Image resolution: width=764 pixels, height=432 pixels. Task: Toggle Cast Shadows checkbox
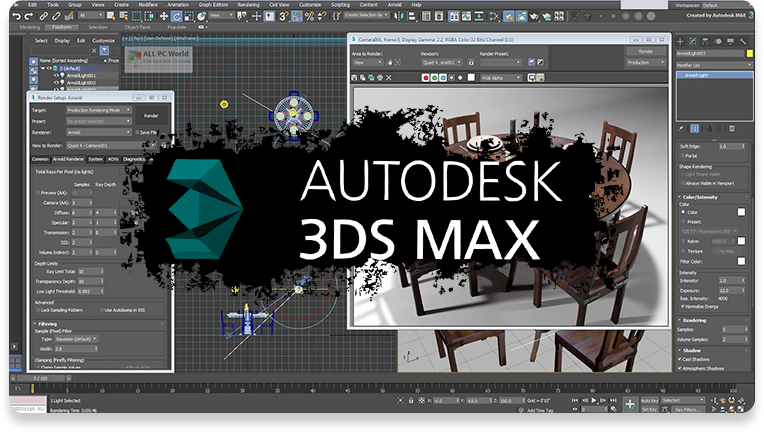(x=680, y=359)
